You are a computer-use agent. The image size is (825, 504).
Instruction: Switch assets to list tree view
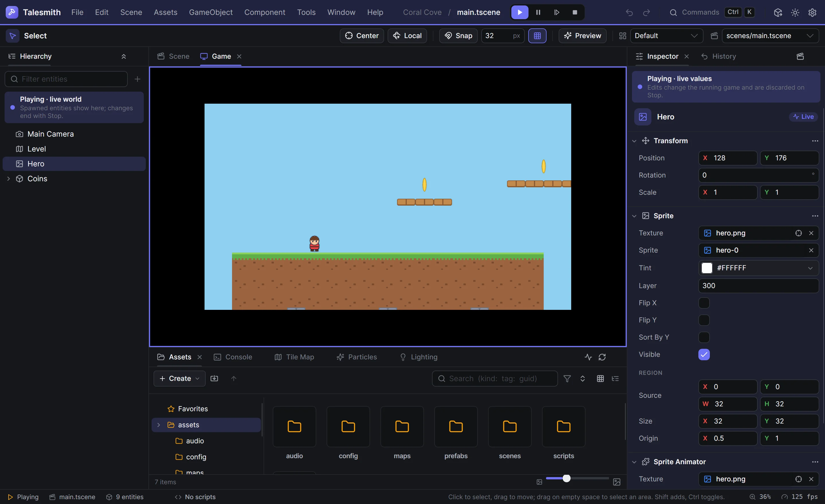click(x=615, y=379)
